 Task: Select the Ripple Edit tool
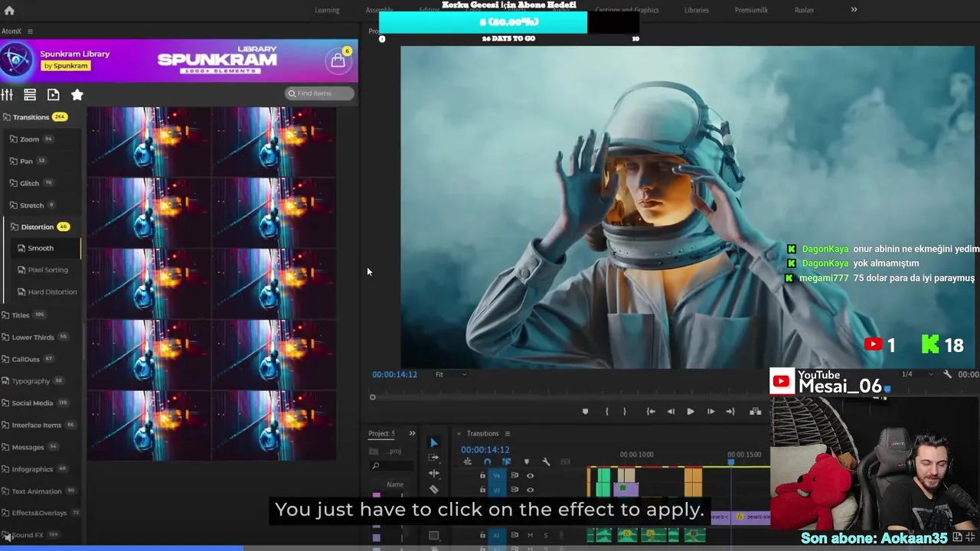point(434,474)
